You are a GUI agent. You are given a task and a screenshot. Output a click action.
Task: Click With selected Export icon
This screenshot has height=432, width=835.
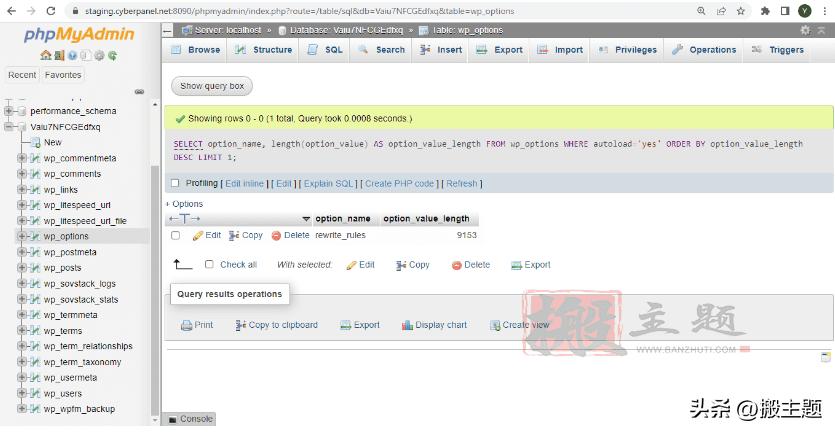click(x=516, y=265)
